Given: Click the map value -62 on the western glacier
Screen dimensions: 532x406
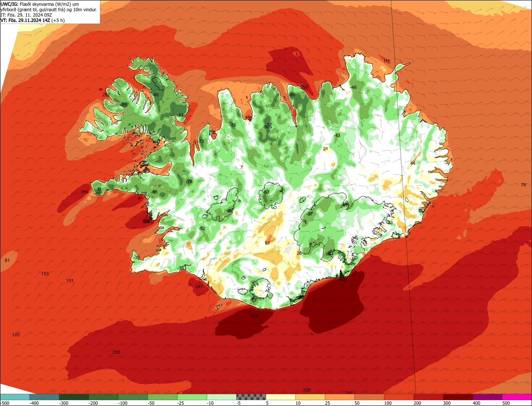Looking at the screenshot, I should point(230,210).
